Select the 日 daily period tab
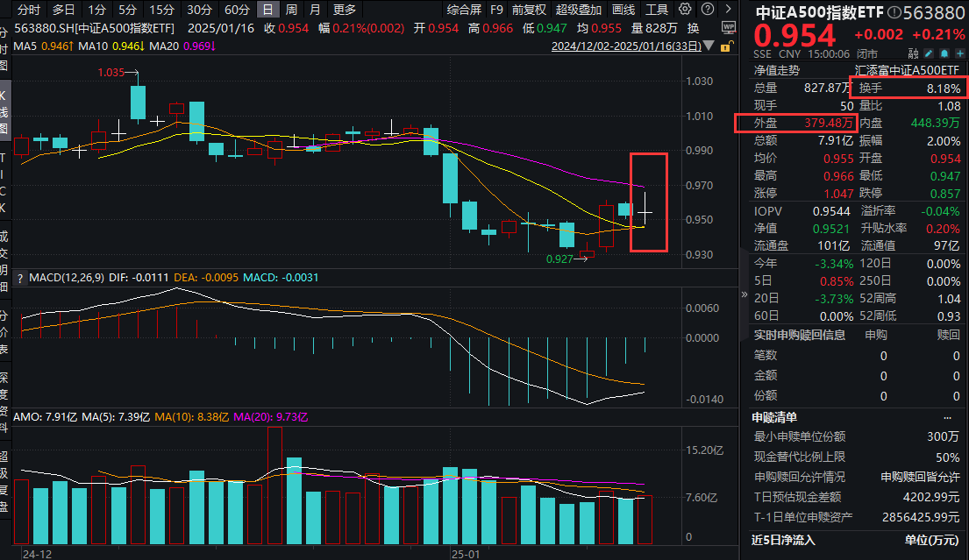 coord(267,10)
